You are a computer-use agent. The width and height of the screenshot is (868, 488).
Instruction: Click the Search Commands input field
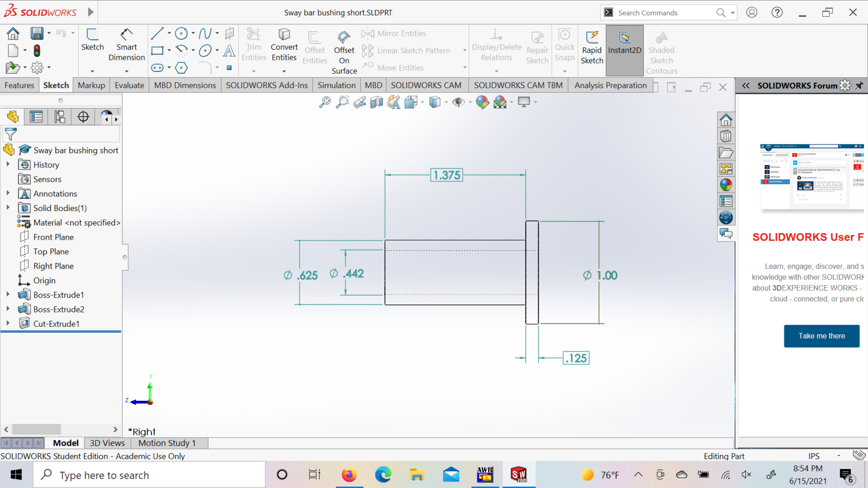(x=665, y=12)
